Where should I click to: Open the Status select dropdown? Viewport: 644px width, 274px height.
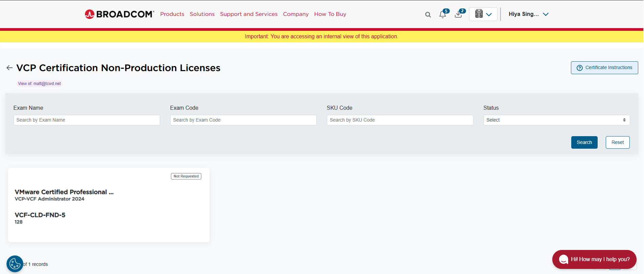click(556, 120)
